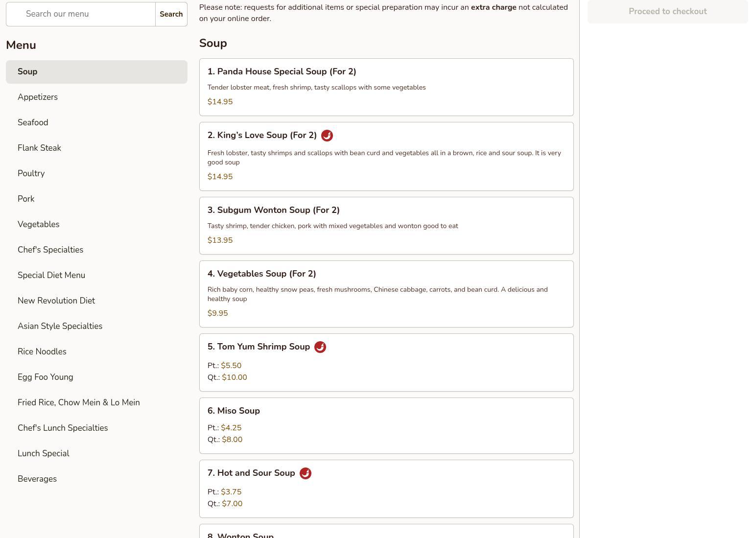
Task: Open the Miso Soup menu item
Action: tap(386, 425)
